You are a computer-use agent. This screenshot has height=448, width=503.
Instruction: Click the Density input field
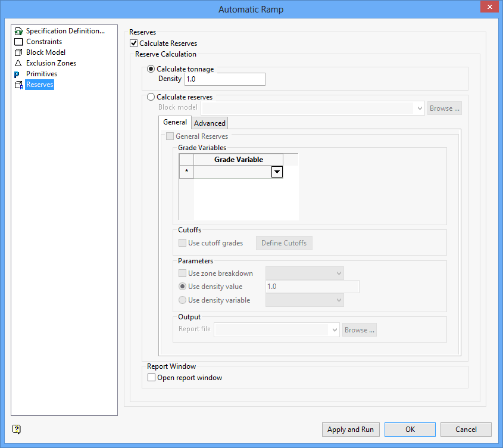click(x=225, y=79)
